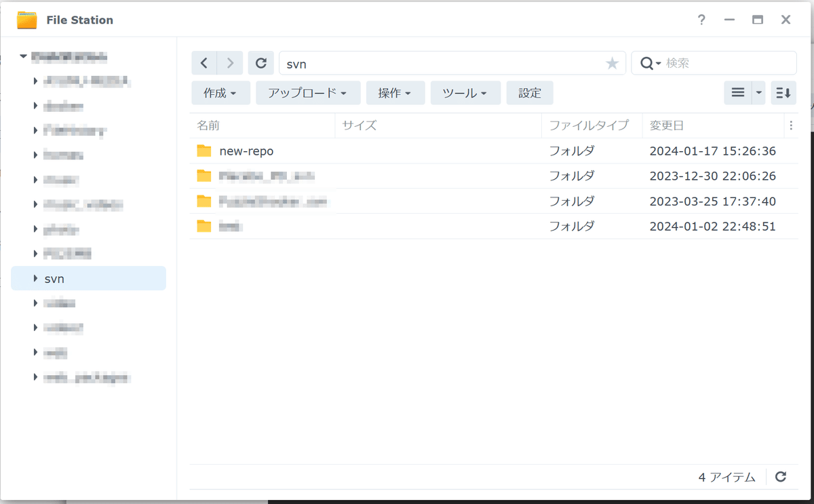Close the File Station window
Screen dimensions: 814x504
pos(786,20)
